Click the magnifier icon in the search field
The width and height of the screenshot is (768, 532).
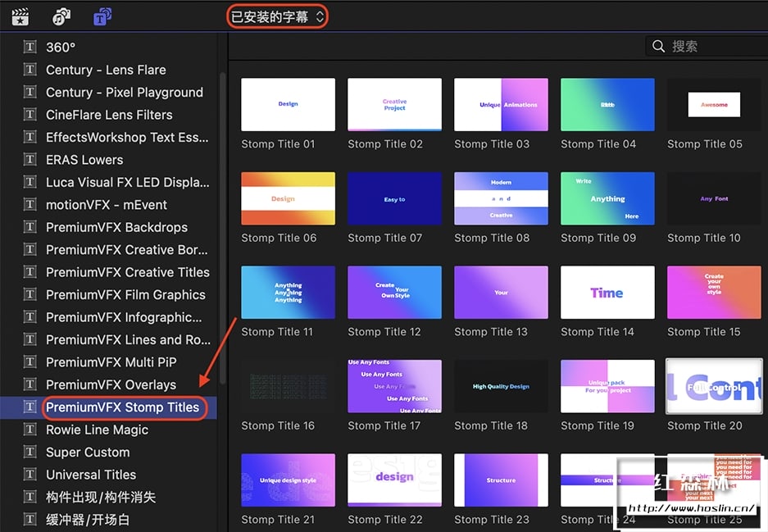point(659,47)
